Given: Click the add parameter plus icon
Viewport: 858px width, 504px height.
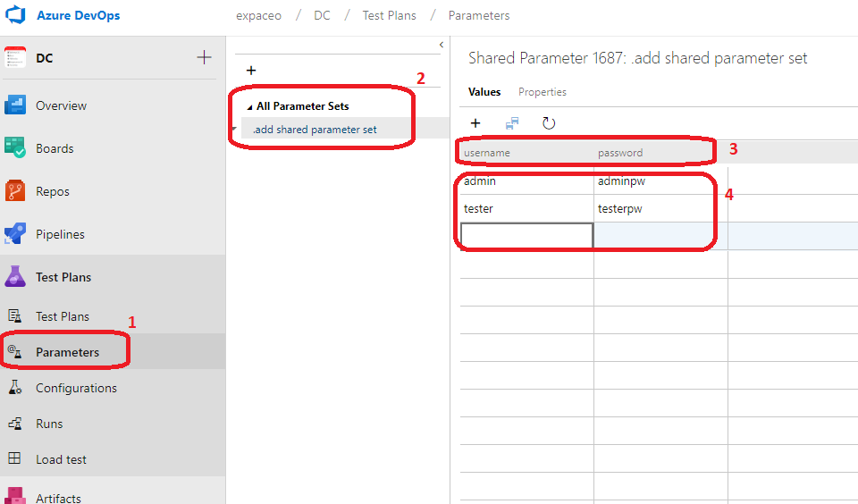Looking at the screenshot, I should (475, 123).
